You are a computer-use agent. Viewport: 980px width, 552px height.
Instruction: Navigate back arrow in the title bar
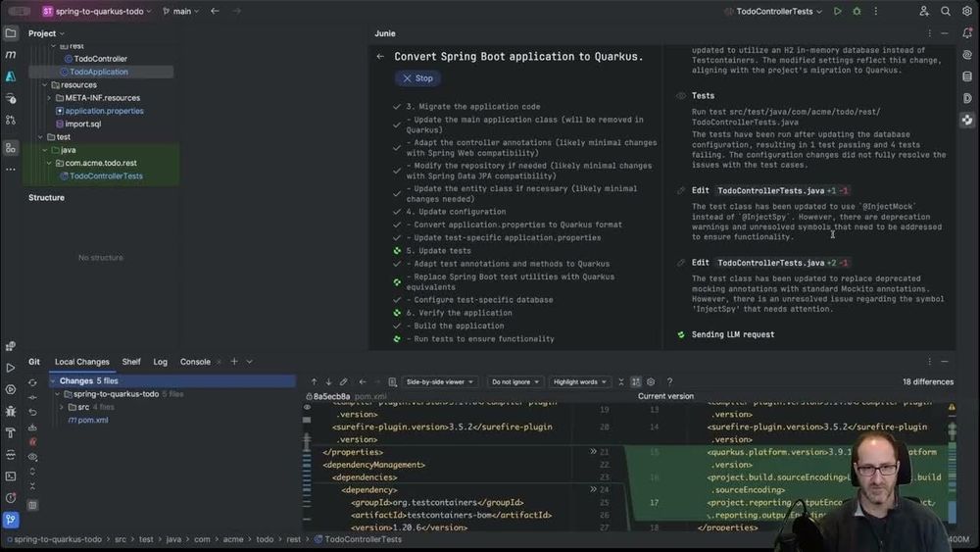click(215, 11)
